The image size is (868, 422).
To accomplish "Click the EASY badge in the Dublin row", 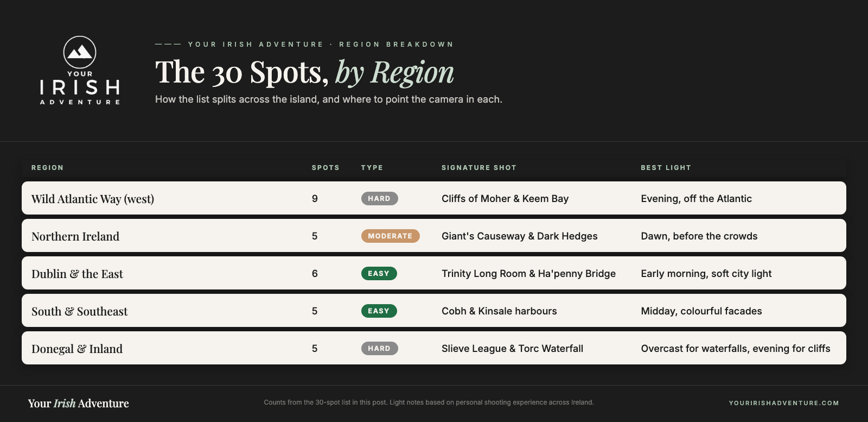I will coord(379,274).
